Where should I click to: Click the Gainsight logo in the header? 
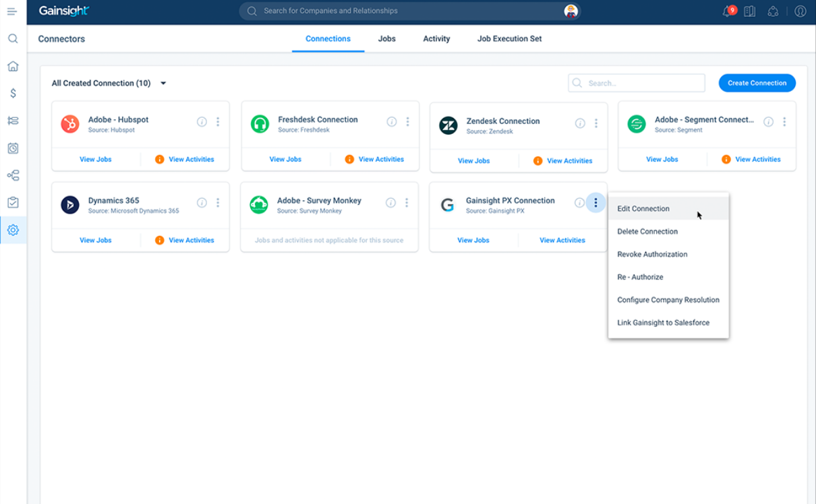[x=64, y=11]
